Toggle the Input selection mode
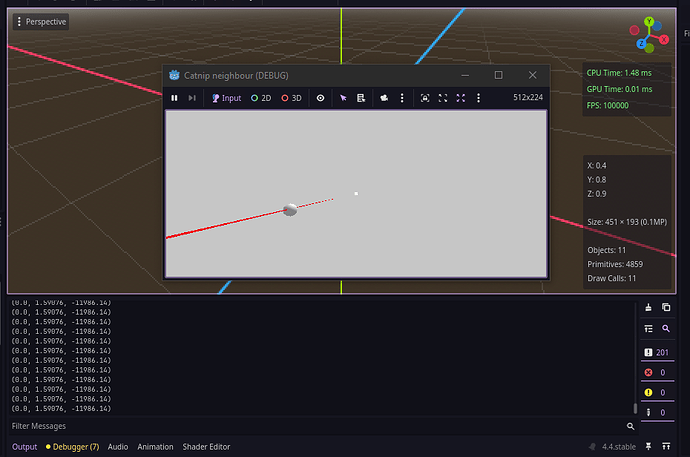 pos(225,98)
